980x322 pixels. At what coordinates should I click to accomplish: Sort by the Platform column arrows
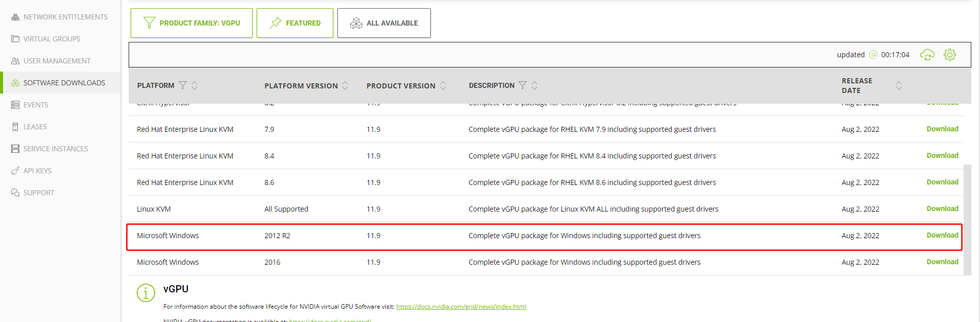pyautogui.click(x=194, y=85)
